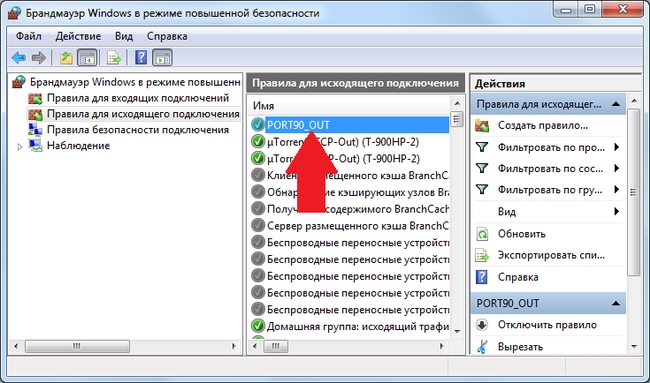Open the Справка menu in the menu bar

coord(167,36)
